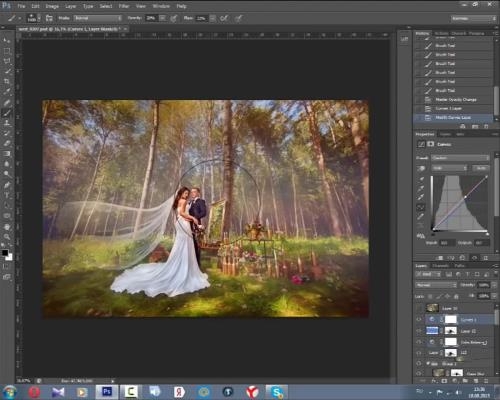Select the Move tool
The width and height of the screenshot is (500, 400).
coord(7,40)
